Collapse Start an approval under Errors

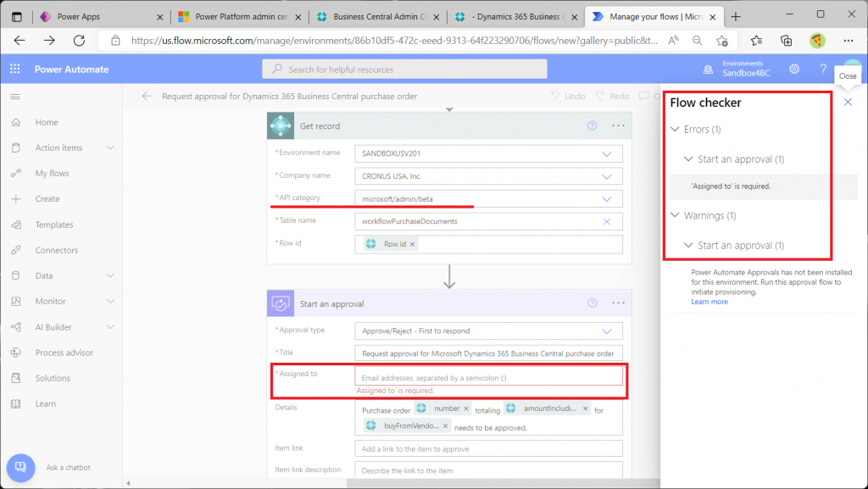[x=688, y=159]
